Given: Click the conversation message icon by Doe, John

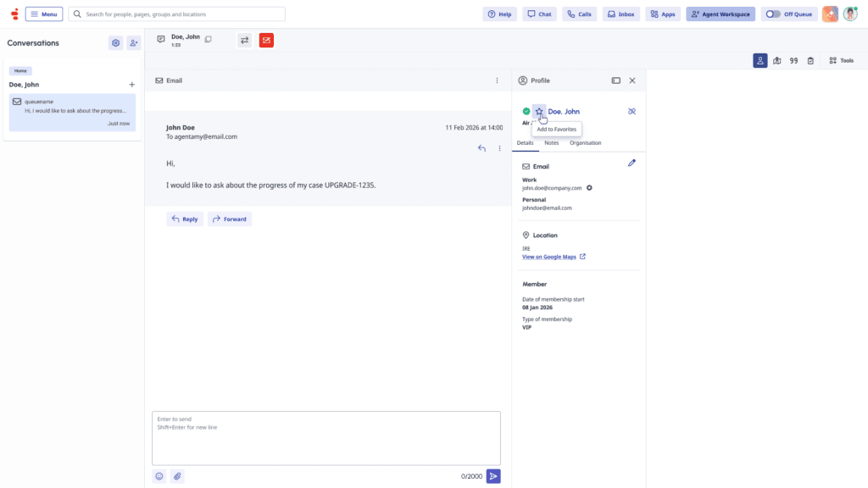Looking at the screenshot, I should point(161,39).
